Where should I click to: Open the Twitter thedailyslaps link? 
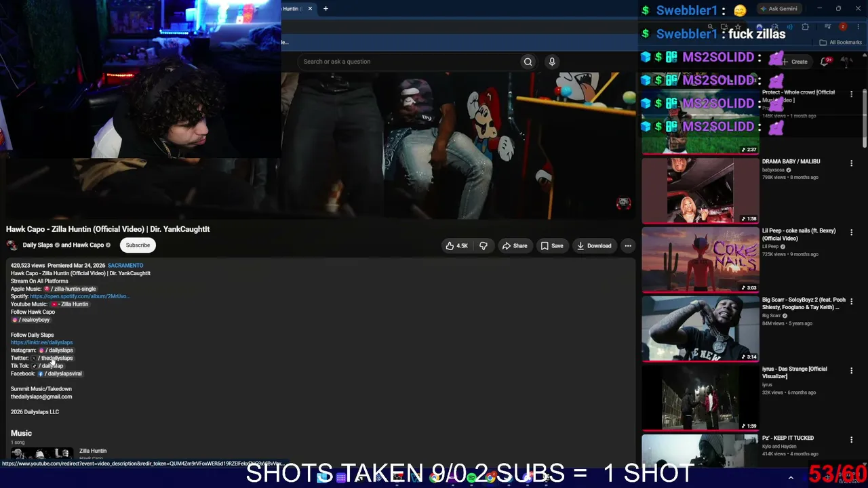52,358
